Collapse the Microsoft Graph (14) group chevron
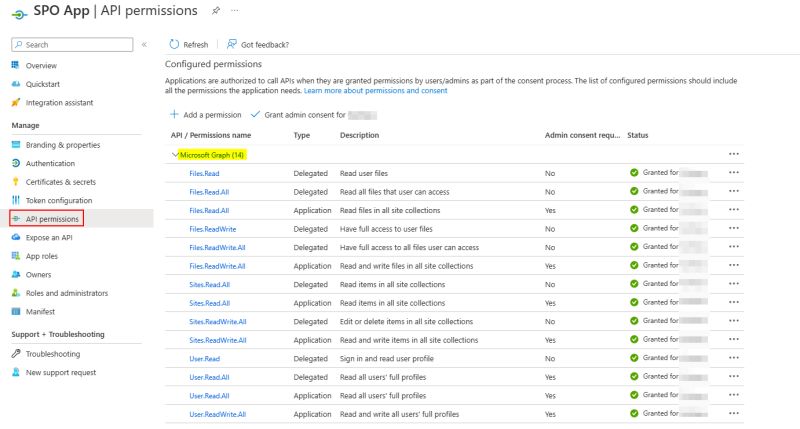800x429 pixels. [175, 155]
